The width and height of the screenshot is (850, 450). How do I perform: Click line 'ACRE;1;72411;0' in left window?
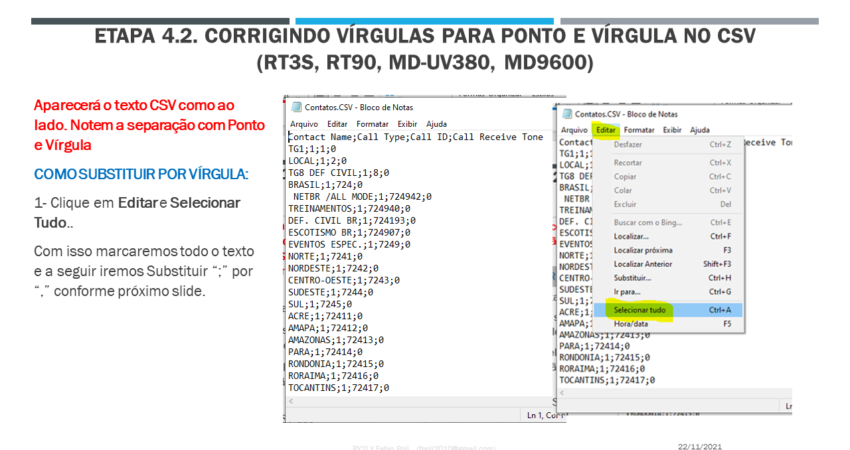coord(325,316)
